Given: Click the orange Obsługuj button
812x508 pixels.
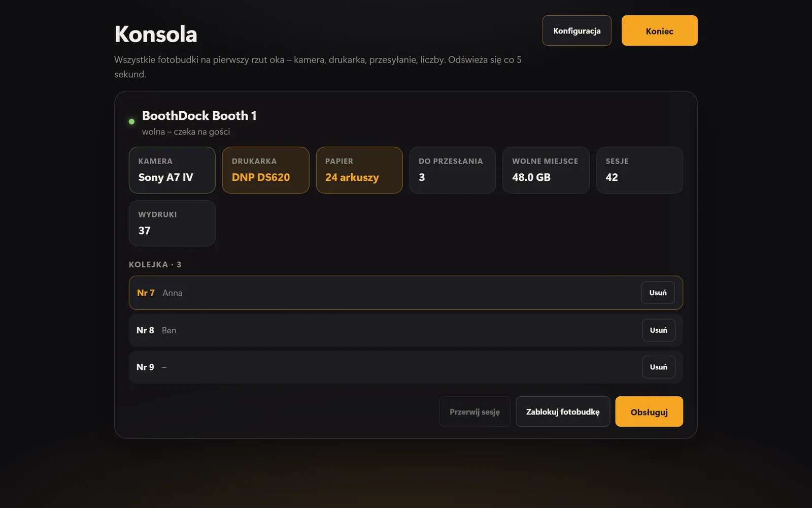Looking at the screenshot, I should [x=649, y=411].
